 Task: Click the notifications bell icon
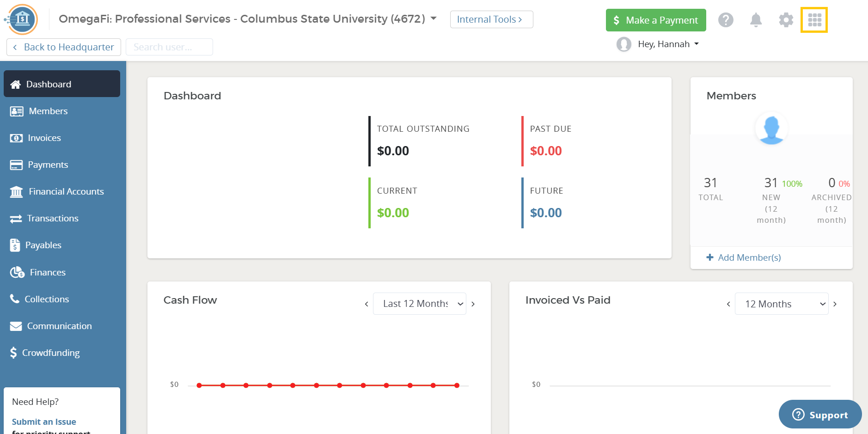tap(756, 20)
